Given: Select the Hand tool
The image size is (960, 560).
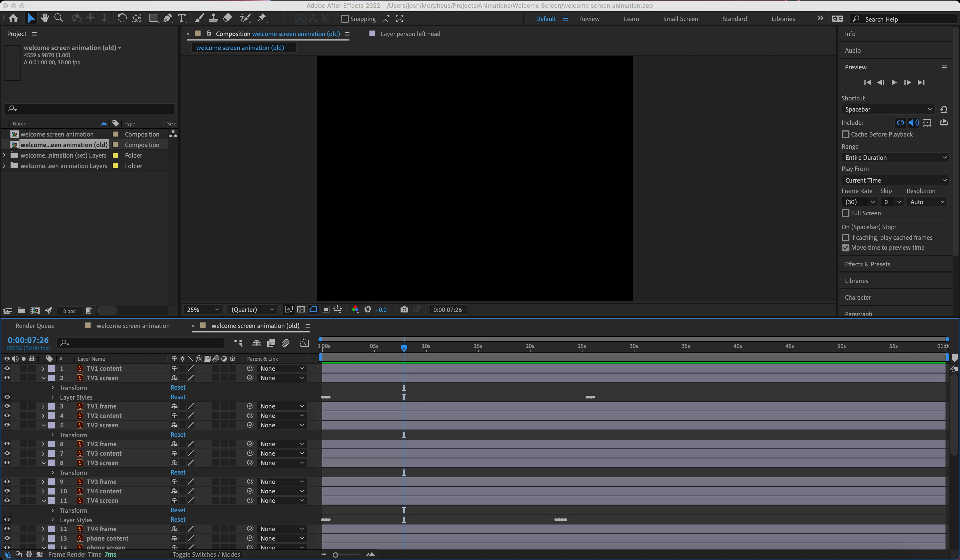Looking at the screenshot, I should pos(45,18).
